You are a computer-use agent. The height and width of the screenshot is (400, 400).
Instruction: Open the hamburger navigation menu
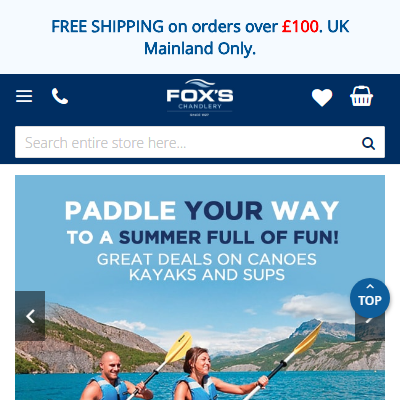point(24,96)
